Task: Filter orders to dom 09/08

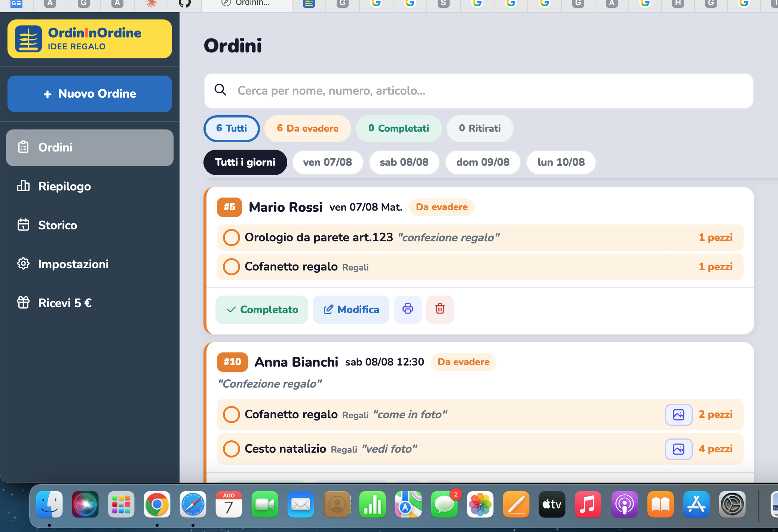Action: (483, 162)
